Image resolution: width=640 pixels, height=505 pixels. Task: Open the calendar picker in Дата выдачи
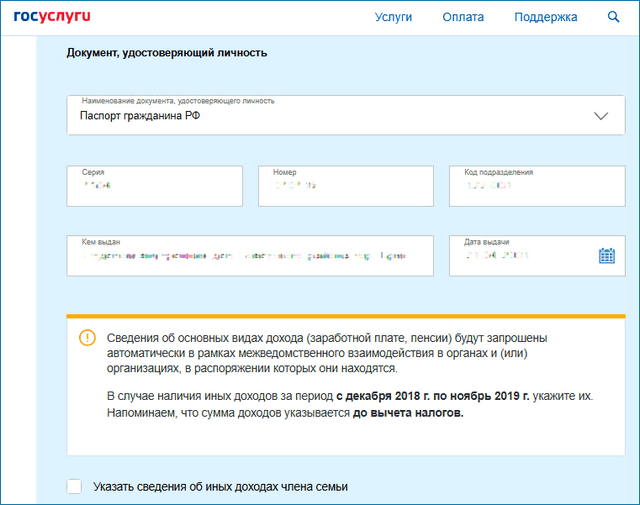(x=607, y=256)
